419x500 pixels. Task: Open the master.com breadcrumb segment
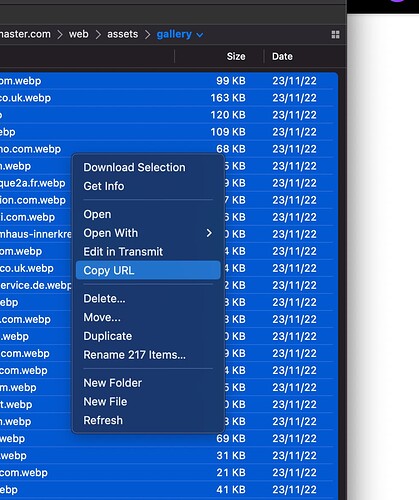tap(25, 34)
